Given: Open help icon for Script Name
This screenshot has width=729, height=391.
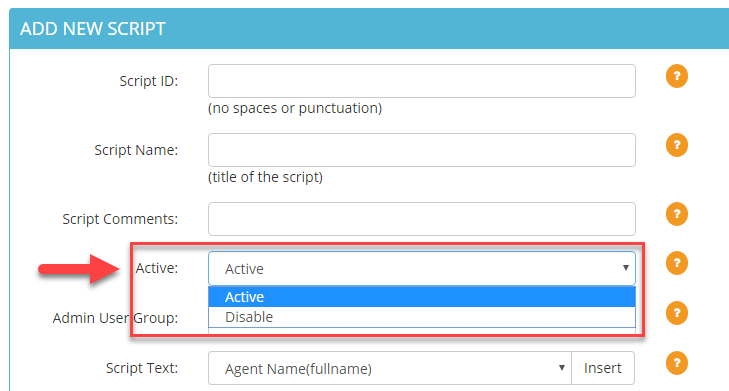Looking at the screenshot, I should [676, 145].
